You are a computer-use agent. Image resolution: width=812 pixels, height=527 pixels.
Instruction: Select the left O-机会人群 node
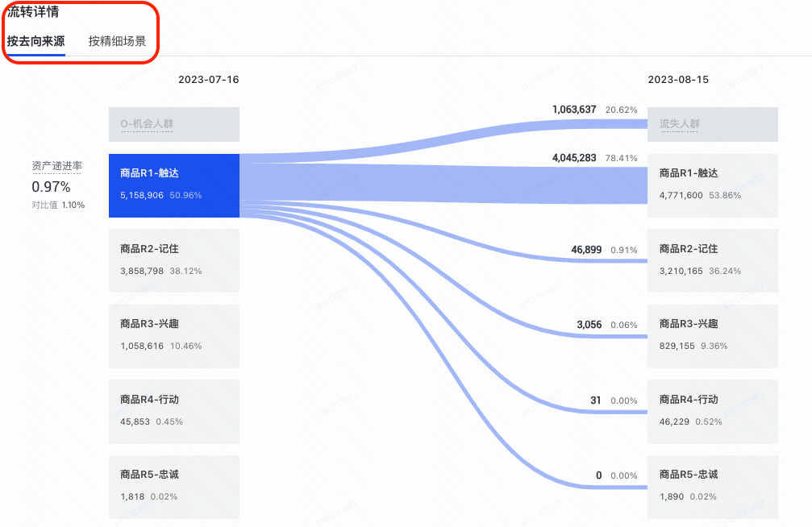pyautogui.click(x=174, y=124)
